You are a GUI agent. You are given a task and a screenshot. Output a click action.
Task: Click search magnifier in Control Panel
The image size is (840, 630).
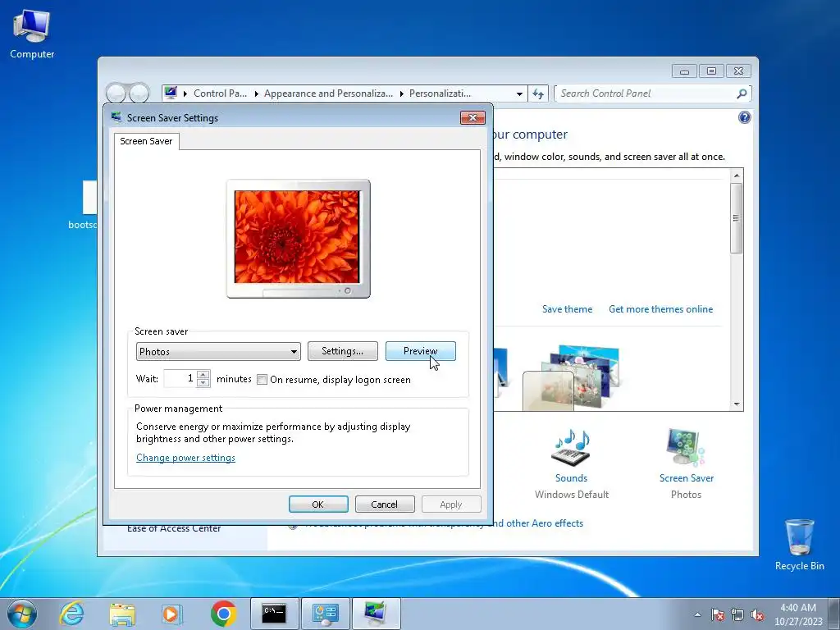742,94
